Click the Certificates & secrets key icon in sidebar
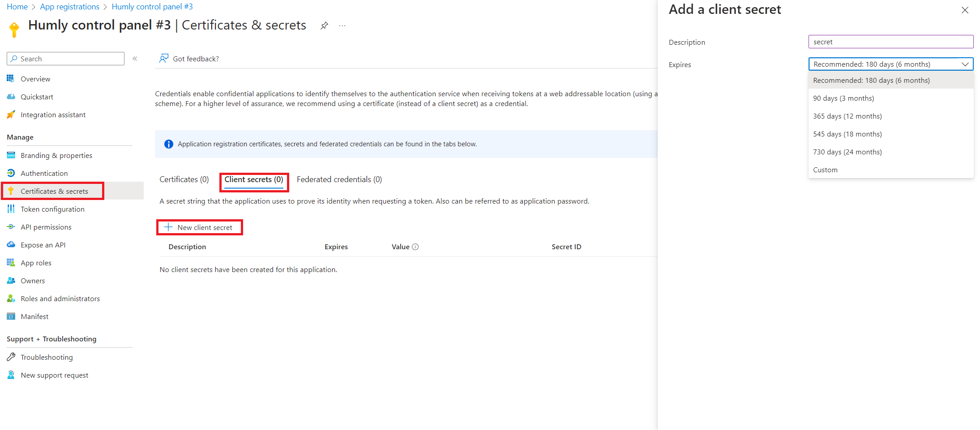The image size is (980, 430). 11,191
